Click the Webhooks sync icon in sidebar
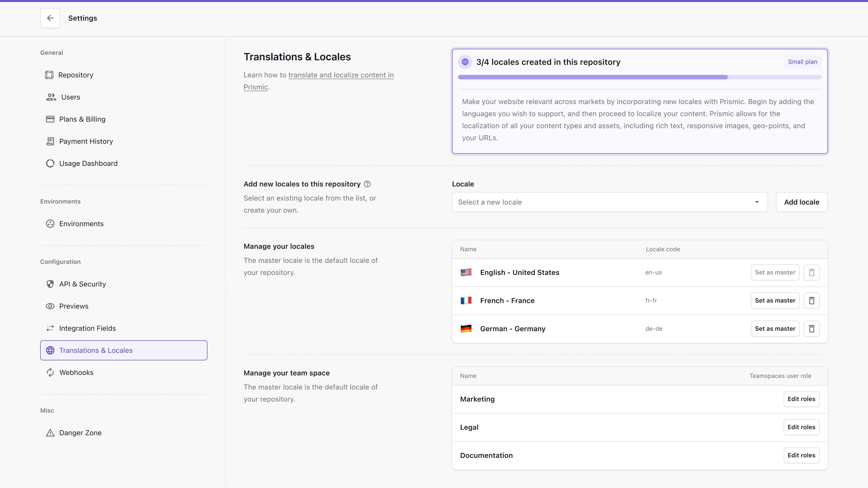 [50, 372]
